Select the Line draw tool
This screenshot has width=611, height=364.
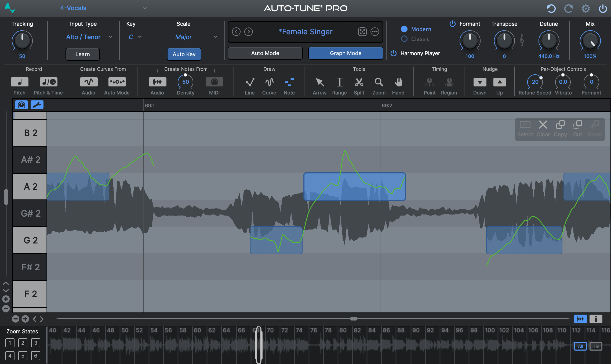250,82
